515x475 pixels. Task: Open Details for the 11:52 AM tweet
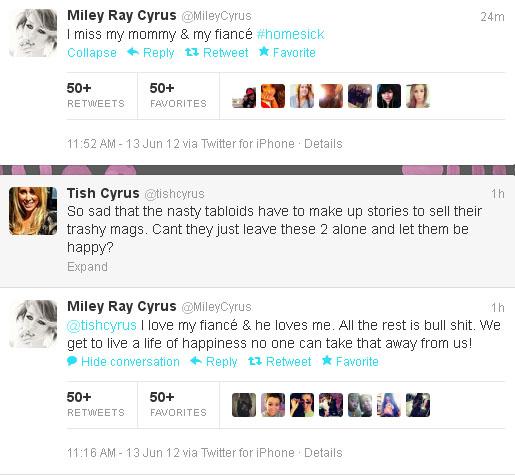[323, 144]
